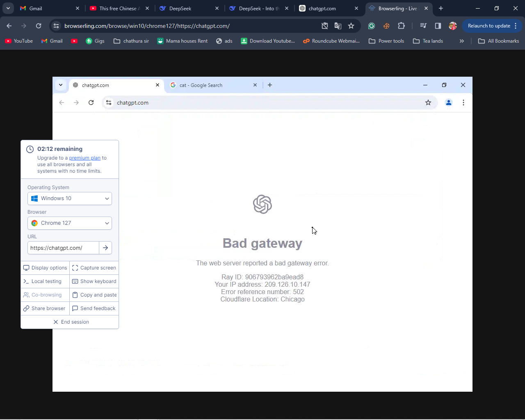Switch to the Gmail tab

click(49, 8)
